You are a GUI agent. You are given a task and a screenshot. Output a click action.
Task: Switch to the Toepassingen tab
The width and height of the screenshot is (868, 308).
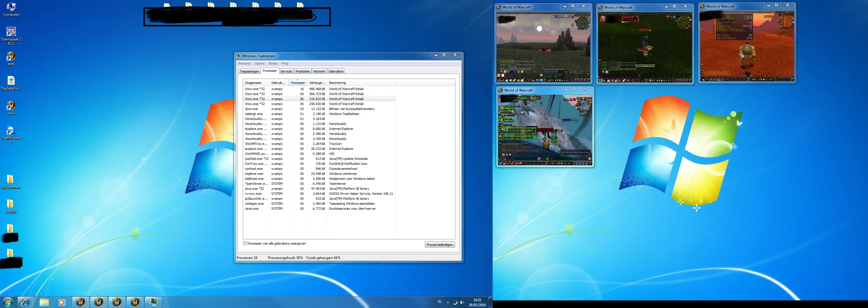point(249,72)
